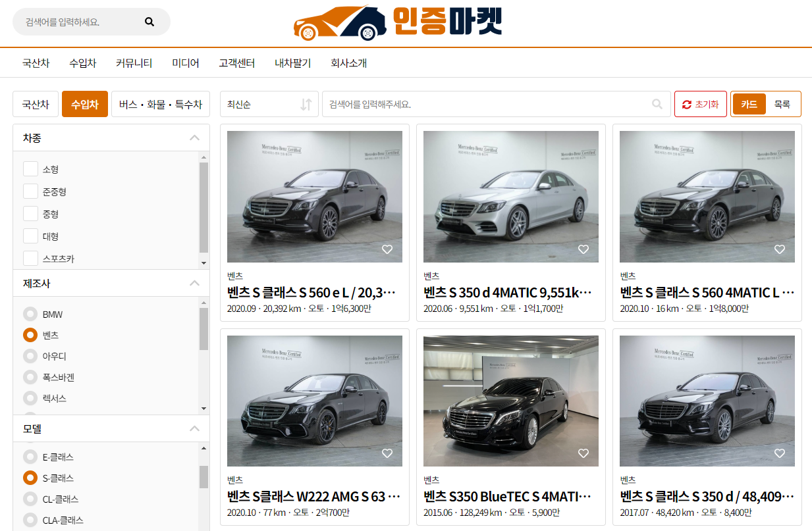
Task: Favorite the S 350 d 4MATIC 9,551km heart
Action: 583,249
